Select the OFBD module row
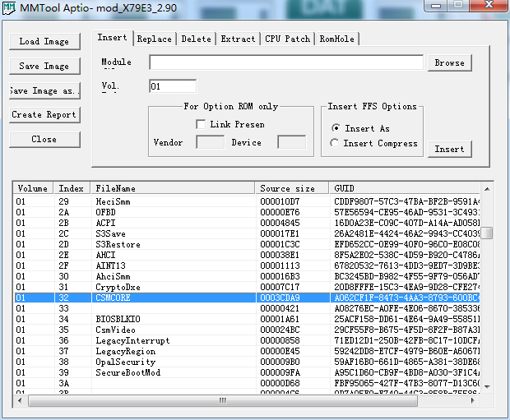The image size is (510, 420). [248, 212]
